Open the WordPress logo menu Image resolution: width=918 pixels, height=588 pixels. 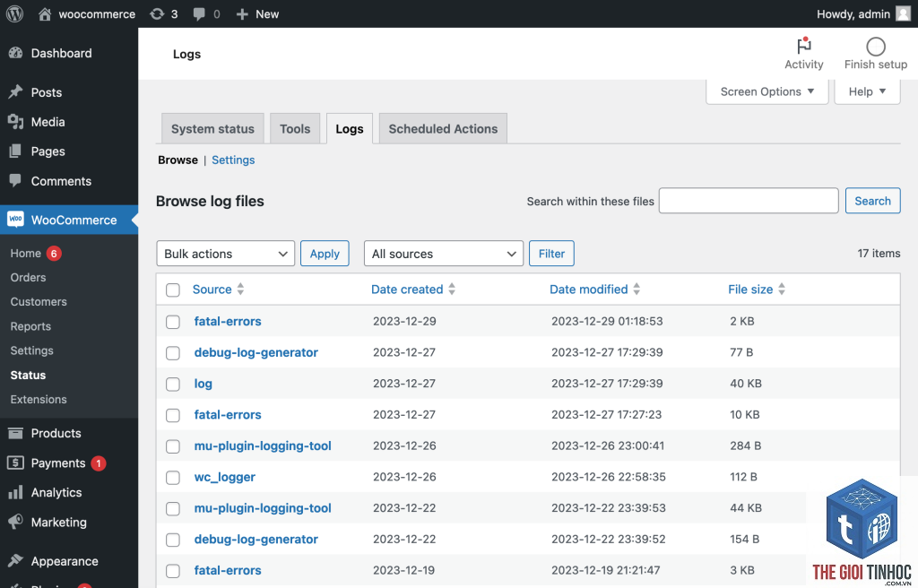click(14, 13)
